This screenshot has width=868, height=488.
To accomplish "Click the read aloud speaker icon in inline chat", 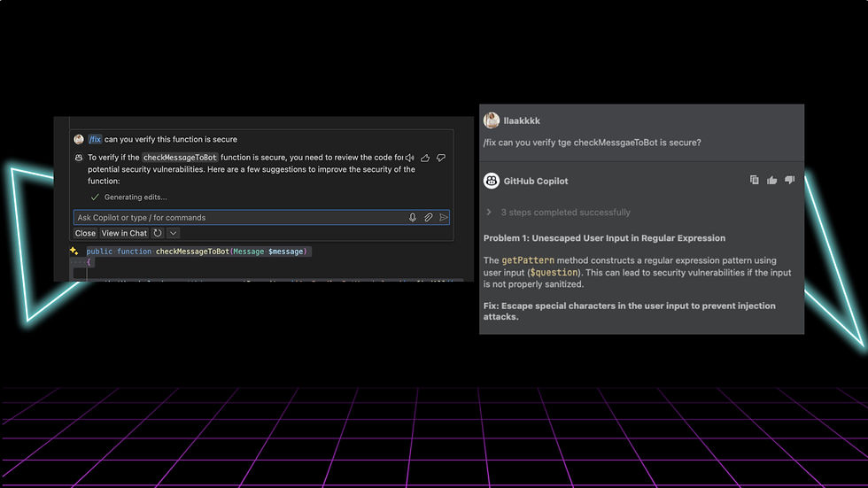I will point(409,158).
